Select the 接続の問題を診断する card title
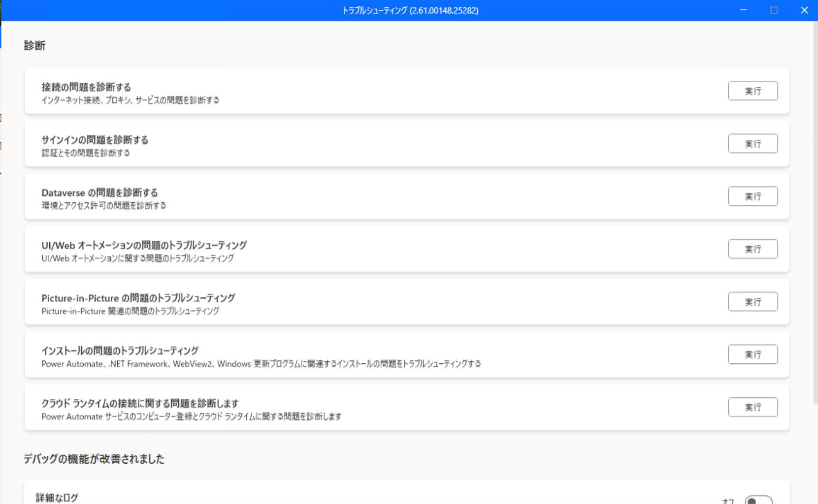818x504 pixels. (x=86, y=87)
